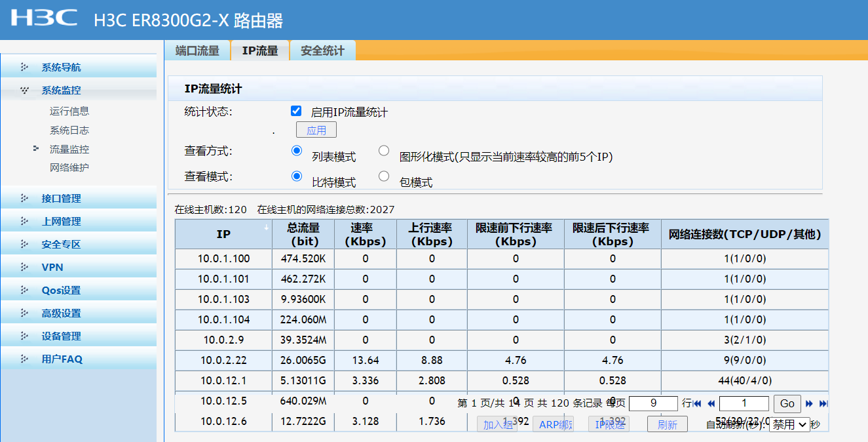This screenshot has width=868, height=442.
Task: Click the bullet icon beside 接口管理
Action: pos(24,198)
